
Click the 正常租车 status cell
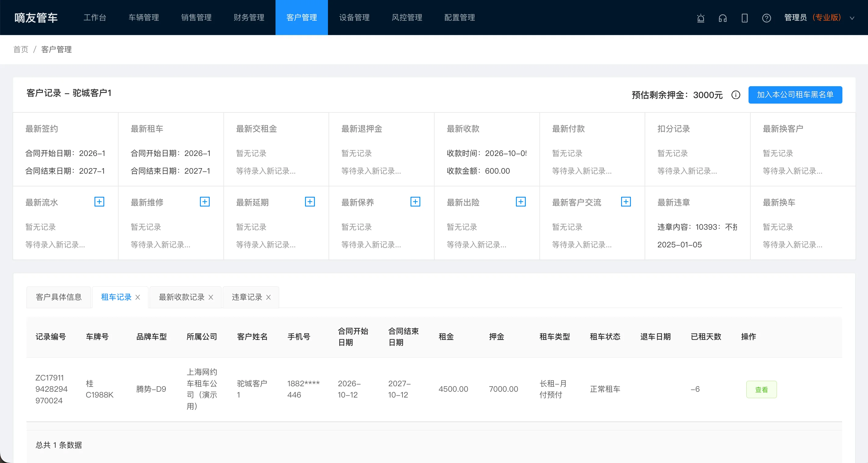pyautogui.click(x=605, y=389)
